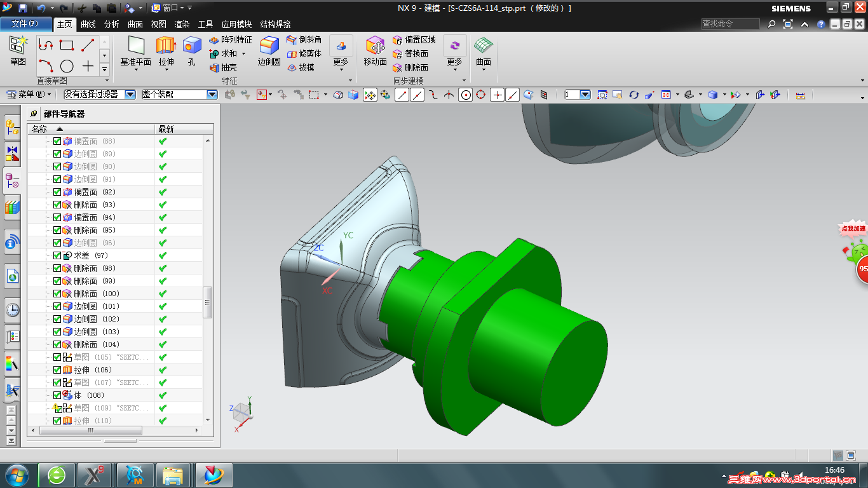Open the history clock sidebar tab
Image resolution: width=868 pixels, height=488 pixels.
tap(12, 309)
